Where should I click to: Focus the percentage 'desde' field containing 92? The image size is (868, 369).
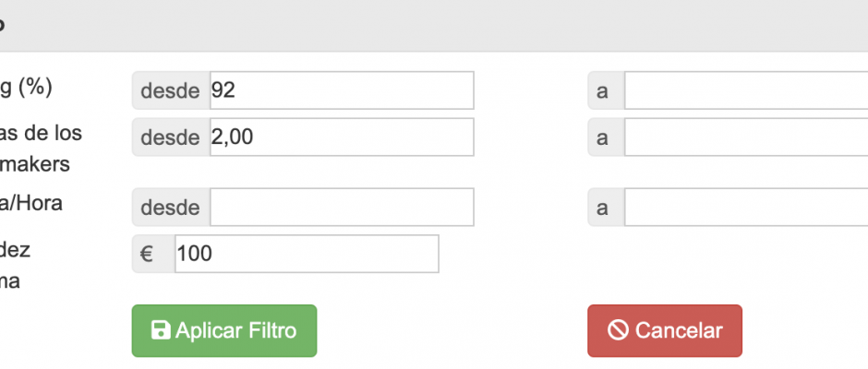click(x=342, y=90)
